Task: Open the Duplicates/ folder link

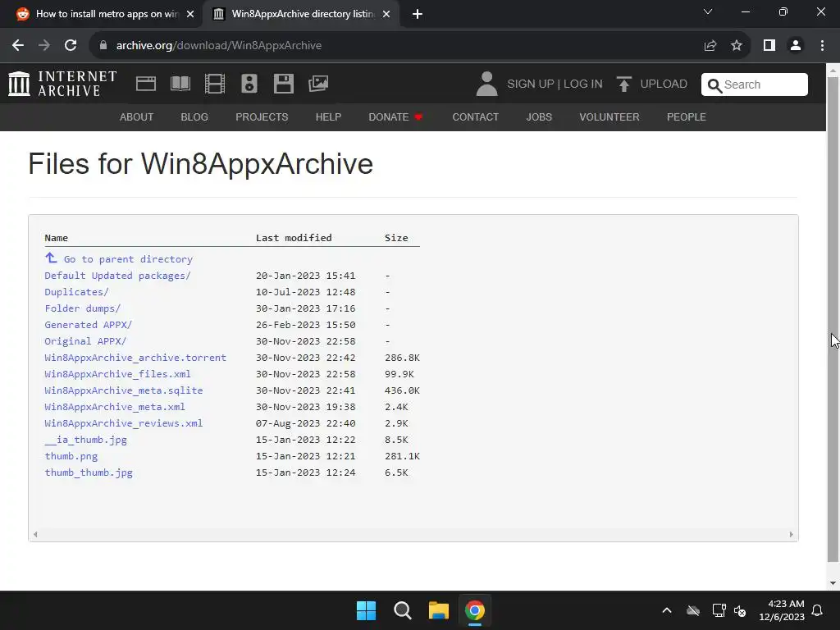Action: [x=76, y=292]
